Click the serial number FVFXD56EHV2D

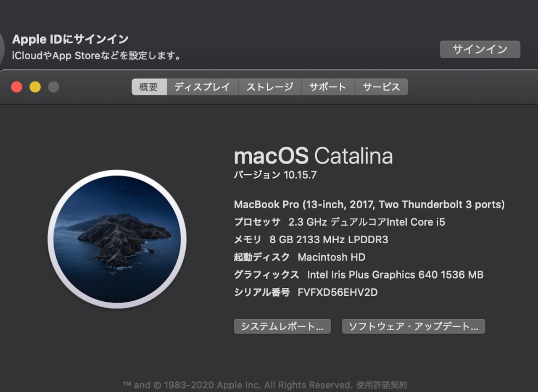tap(338, 292)
